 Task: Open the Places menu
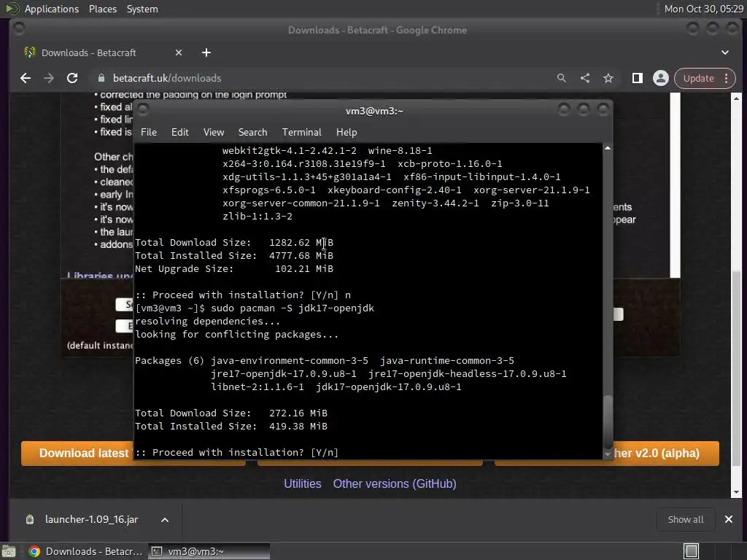(x=103, y=9)
